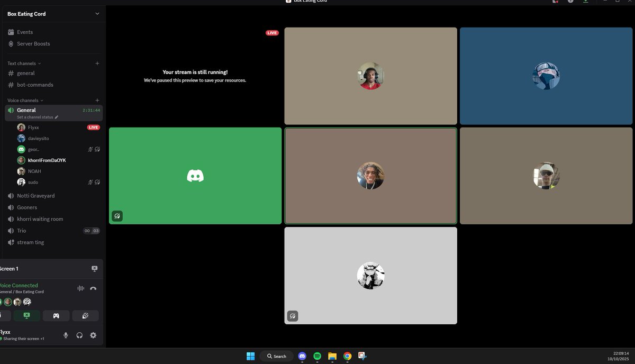Toggle deafen with the headphones icon

coord(79,335)
